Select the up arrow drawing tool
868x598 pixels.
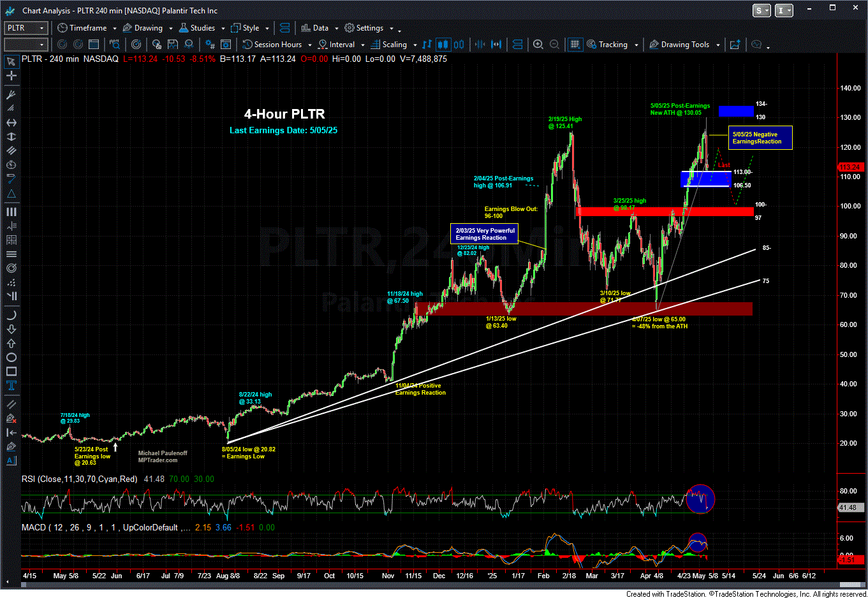11,343
